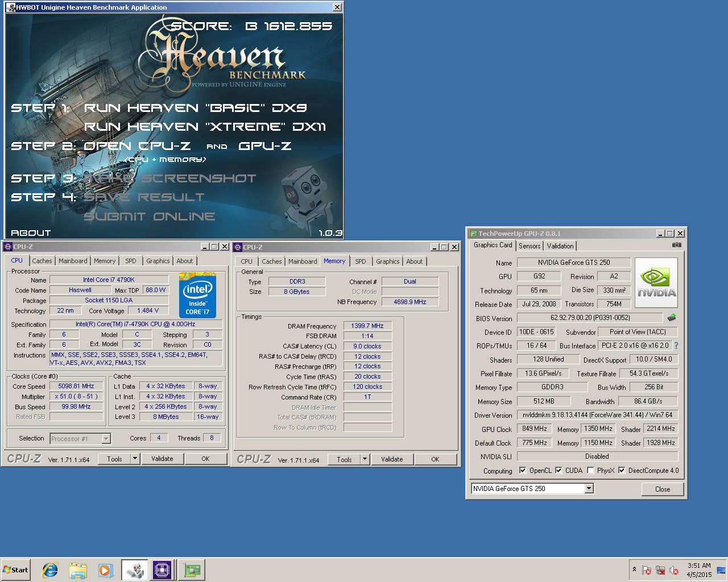Viewport: 728px width, 582px height.
Task: Click the GPU-Z camera screenshot icon
Action: 676,245
